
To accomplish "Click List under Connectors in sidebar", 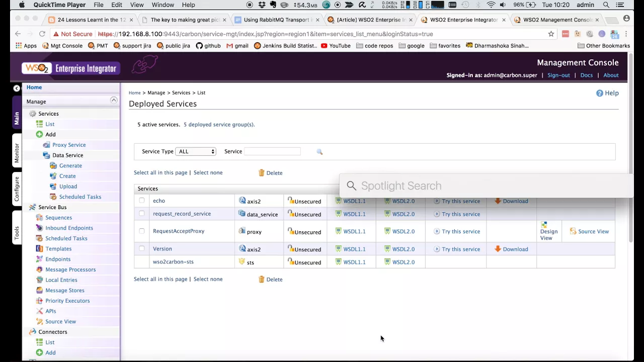I will pyautogui.click(x=50, y=342).
